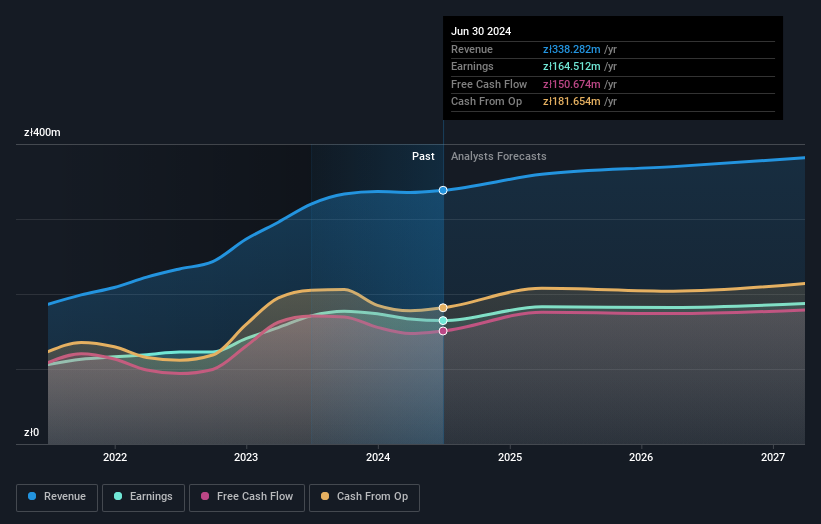Click the Revenue row label in tooltip

(472, 49)
